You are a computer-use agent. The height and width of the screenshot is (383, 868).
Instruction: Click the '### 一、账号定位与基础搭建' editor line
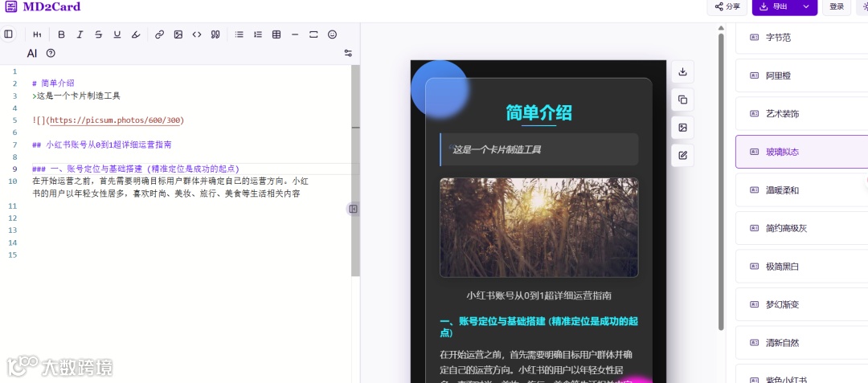click(x=136, y=169)
